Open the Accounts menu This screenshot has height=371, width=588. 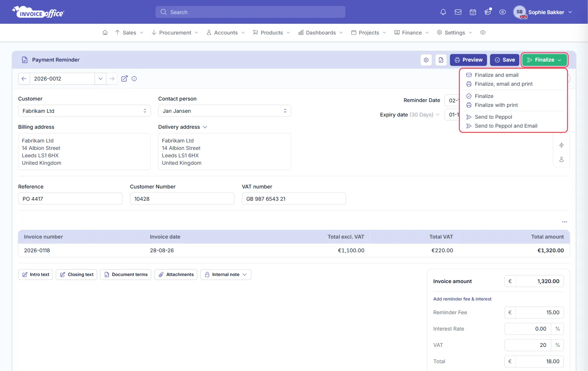(226, 33)
